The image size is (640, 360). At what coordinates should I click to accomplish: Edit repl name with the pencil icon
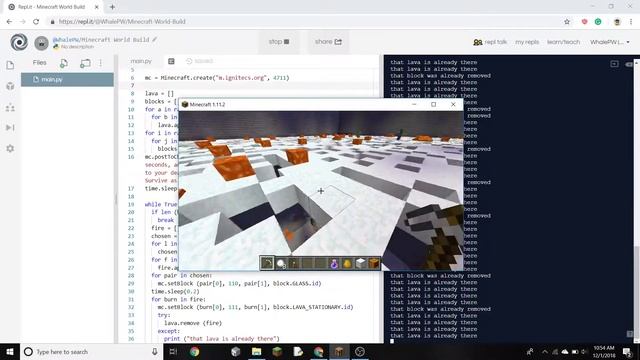155,39
